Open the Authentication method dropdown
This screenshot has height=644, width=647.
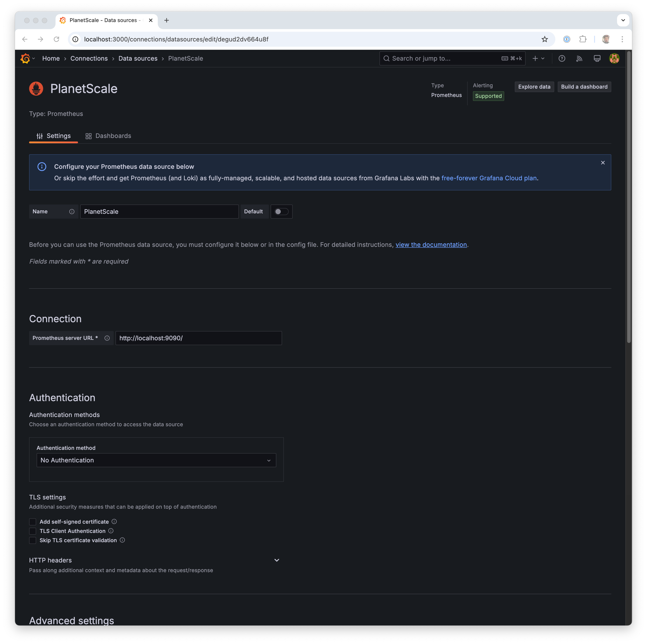point(156,460)
